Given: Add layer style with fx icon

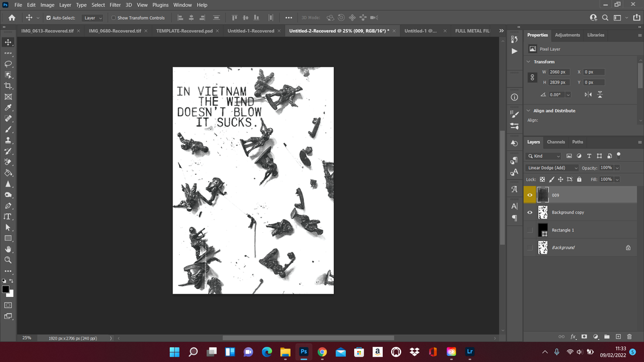Looking at the screenshot, I should point(573,336).
